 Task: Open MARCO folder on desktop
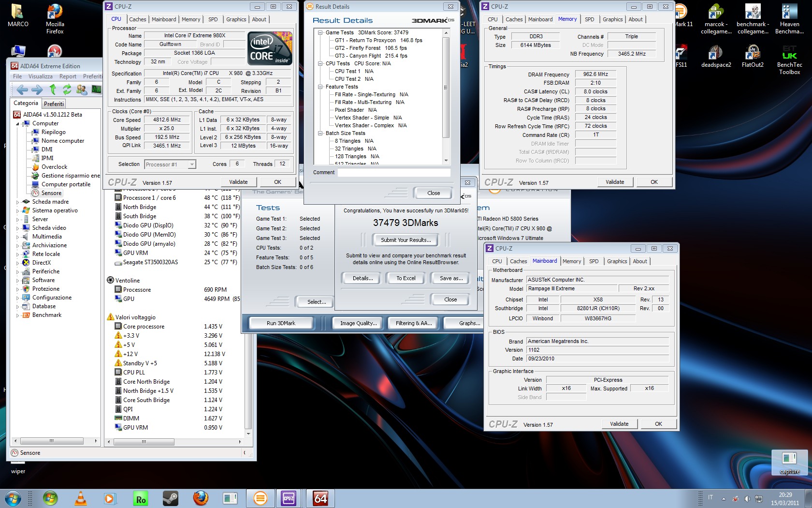(x=18, y=16)
